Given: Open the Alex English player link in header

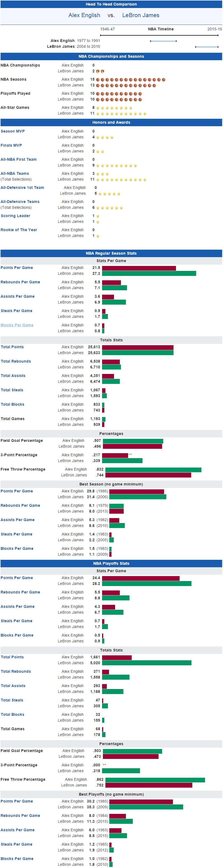Looking at the screenshot, I should tap(84, 15).
